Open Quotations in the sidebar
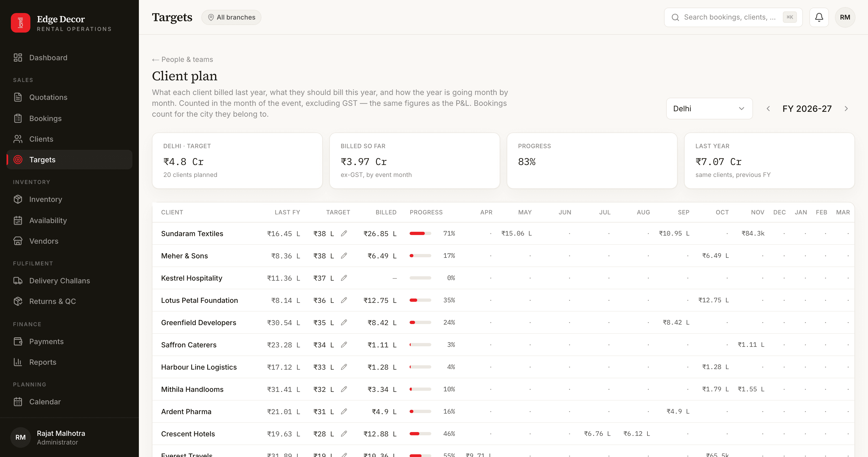 [x=69, y=97]
